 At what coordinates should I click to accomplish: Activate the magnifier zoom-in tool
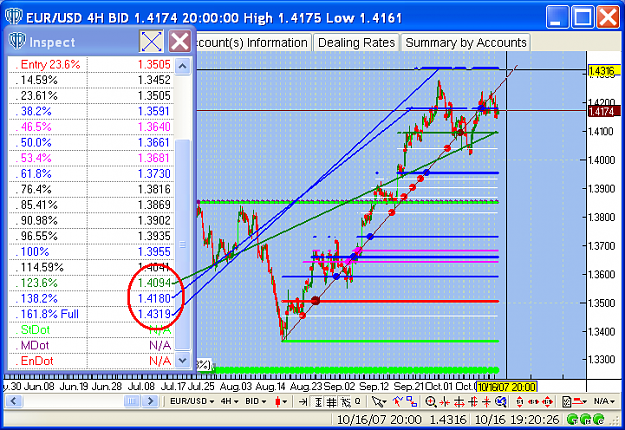click(x=431, y=402)
